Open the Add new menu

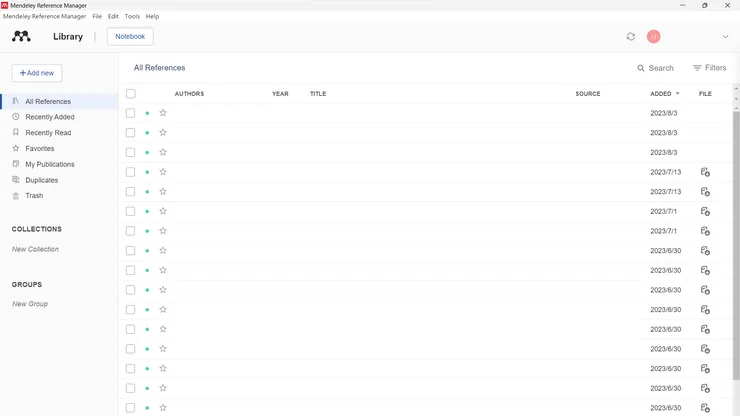37,73
